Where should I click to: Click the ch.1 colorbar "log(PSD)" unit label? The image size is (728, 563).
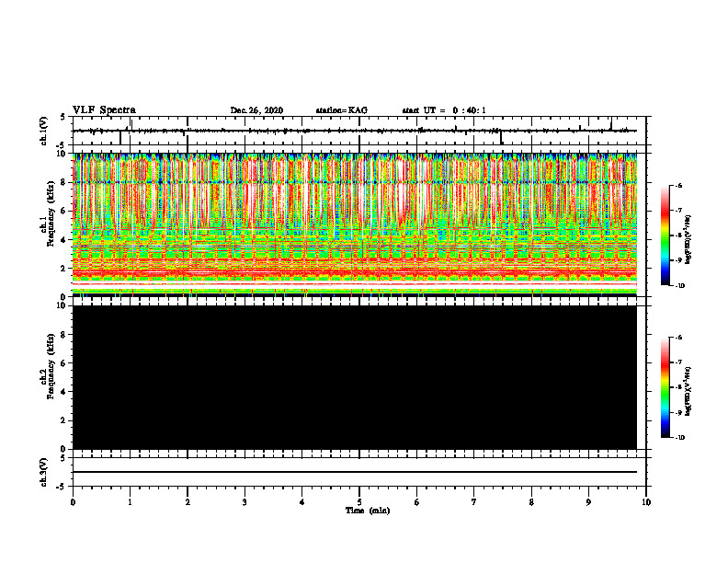tap(688, 240)
